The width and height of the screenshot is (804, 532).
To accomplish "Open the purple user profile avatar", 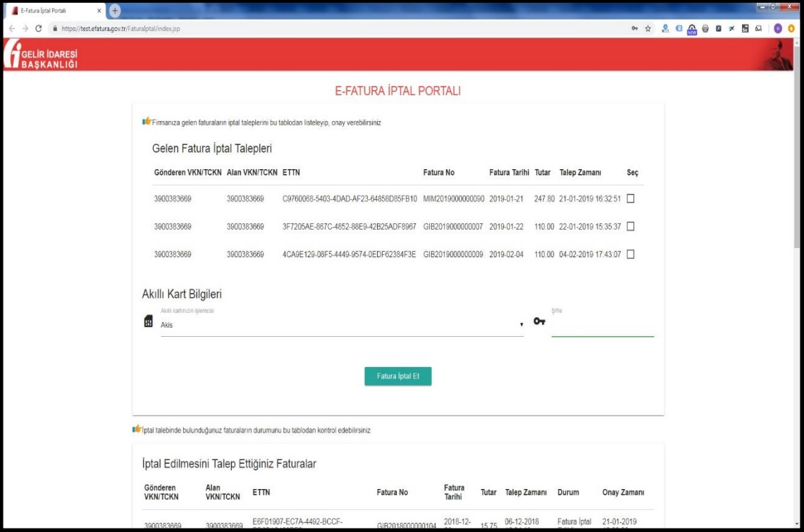I will (x=778, y=27).
